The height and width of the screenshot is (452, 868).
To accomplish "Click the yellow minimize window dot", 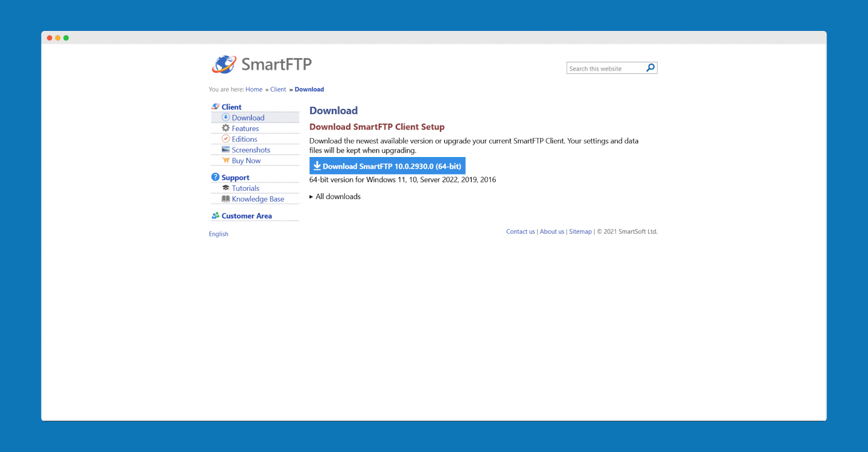I will [58, 38].
